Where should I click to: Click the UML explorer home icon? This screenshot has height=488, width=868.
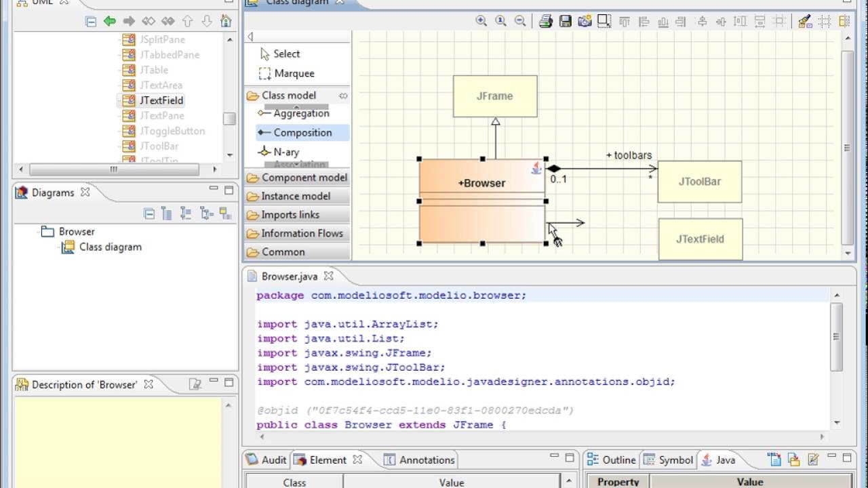[226, 21]
